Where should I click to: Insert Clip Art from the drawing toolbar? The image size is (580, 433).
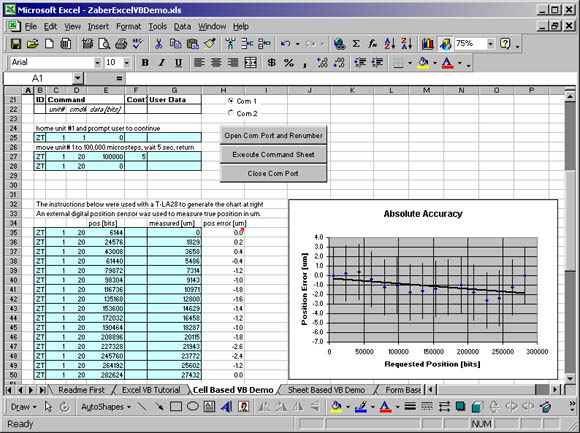tap(243, 407)
